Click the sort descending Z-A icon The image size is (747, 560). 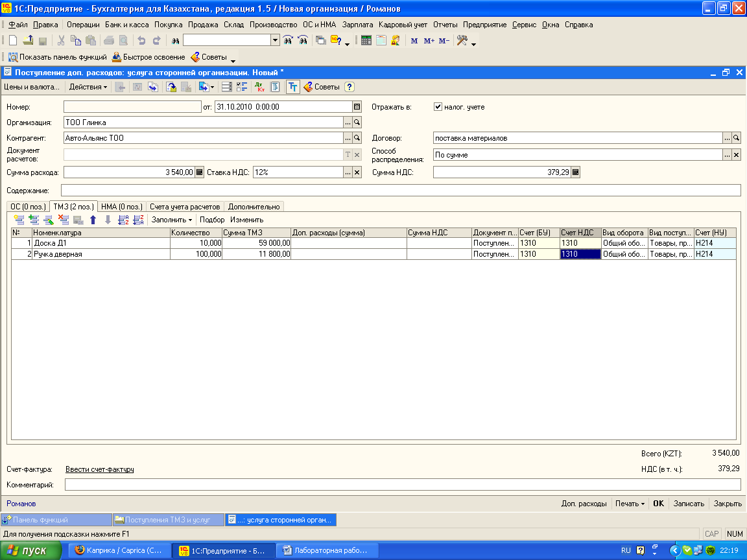(x=138, y=220)
